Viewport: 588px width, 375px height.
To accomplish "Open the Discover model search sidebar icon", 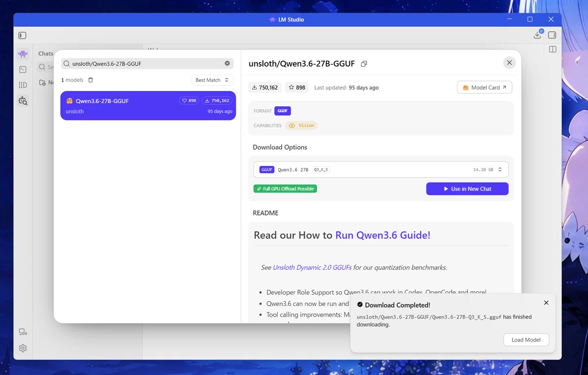I will point(23,101).
